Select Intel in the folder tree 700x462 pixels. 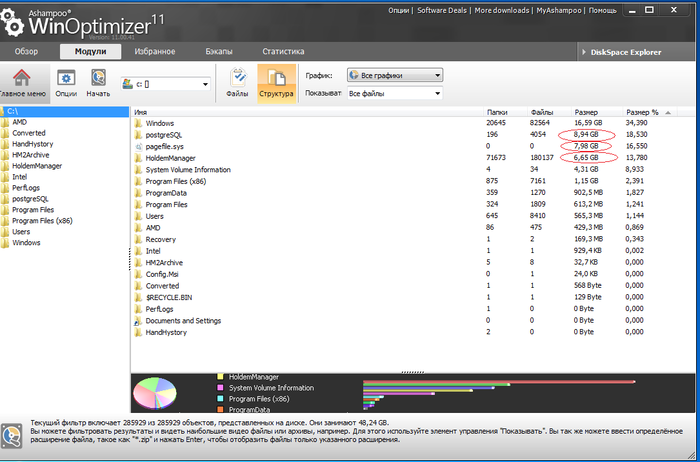point(20,177)
